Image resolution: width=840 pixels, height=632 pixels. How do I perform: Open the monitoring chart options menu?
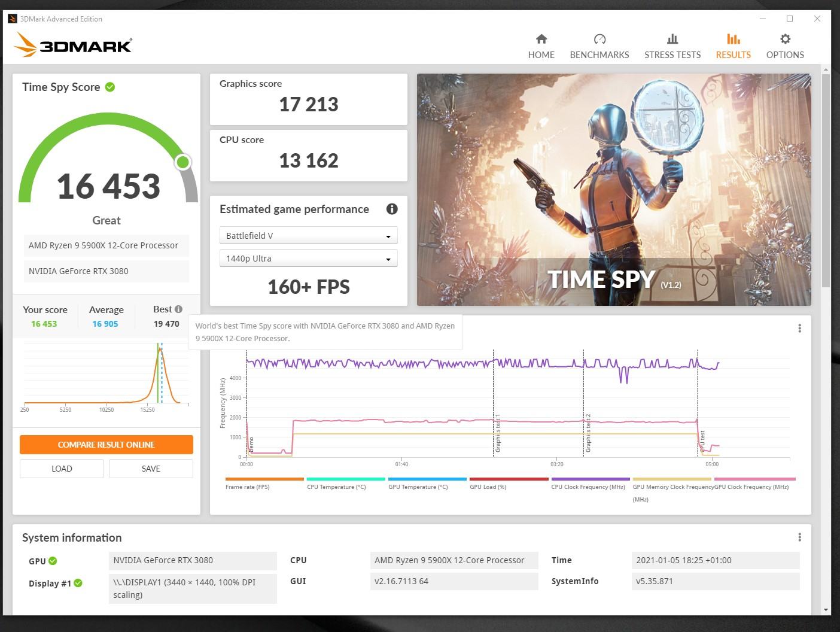(x=799, y=328)
